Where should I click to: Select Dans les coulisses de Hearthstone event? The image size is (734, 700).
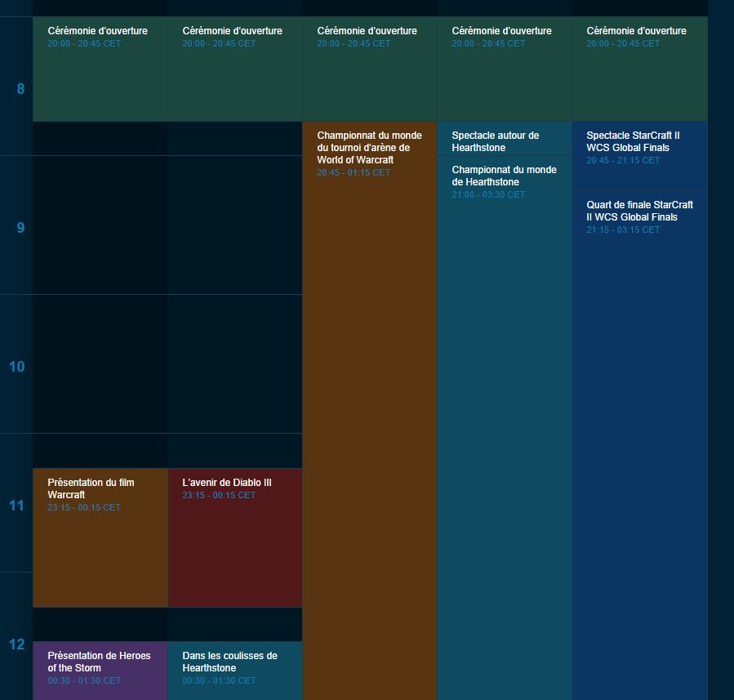click(235, 671)
